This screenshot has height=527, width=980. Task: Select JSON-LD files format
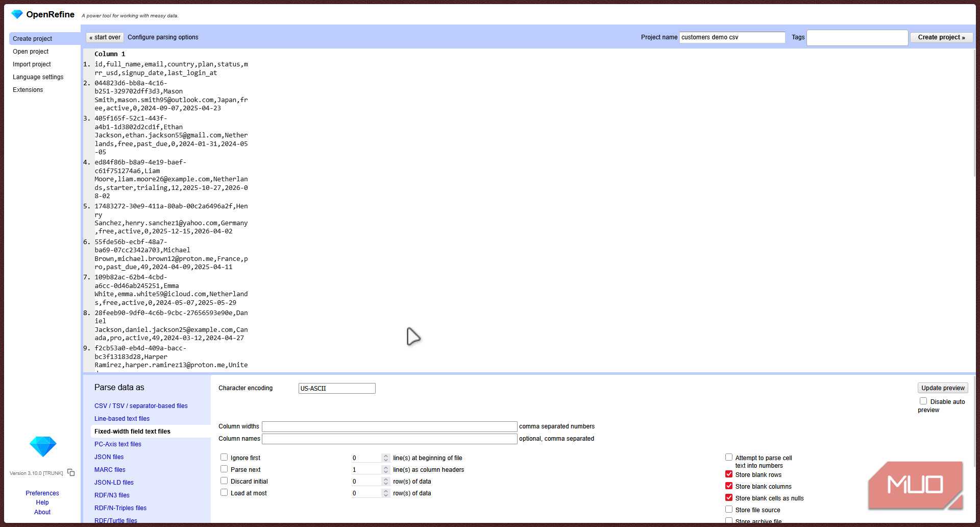pos(114,483)
